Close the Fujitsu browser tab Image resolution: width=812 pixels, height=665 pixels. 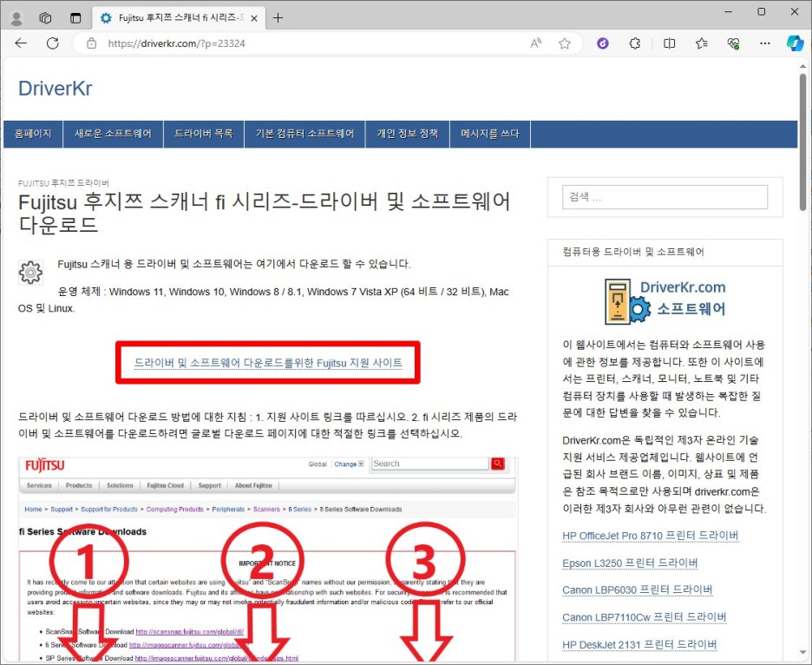tap(254, 18)
